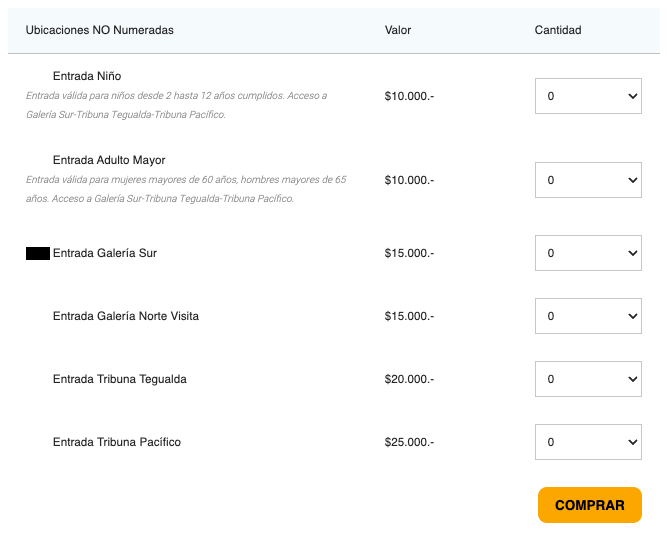Click the Entrada Galería Norte Visita label
The image size is (667, 556).
(x=126, y=316)
